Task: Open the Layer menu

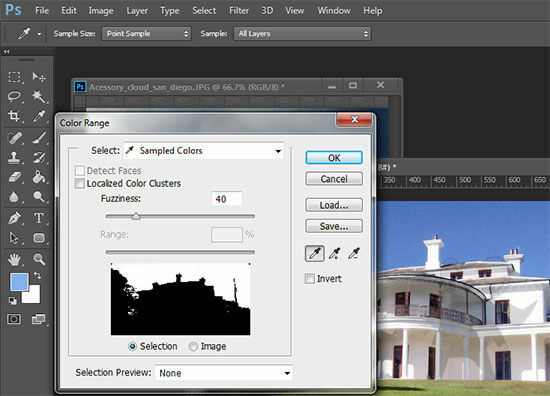Action: click(x=137, y=11)
